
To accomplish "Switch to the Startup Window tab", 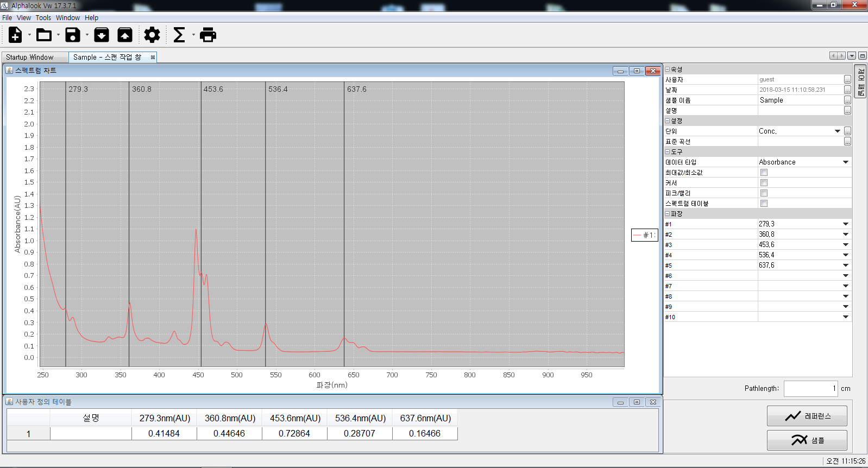I will click(x=30, y=57).
